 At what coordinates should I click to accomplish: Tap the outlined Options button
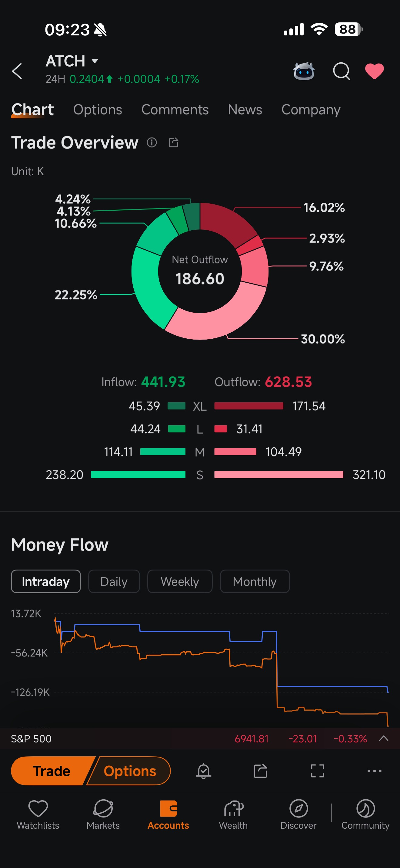click(x=130, y=771)
